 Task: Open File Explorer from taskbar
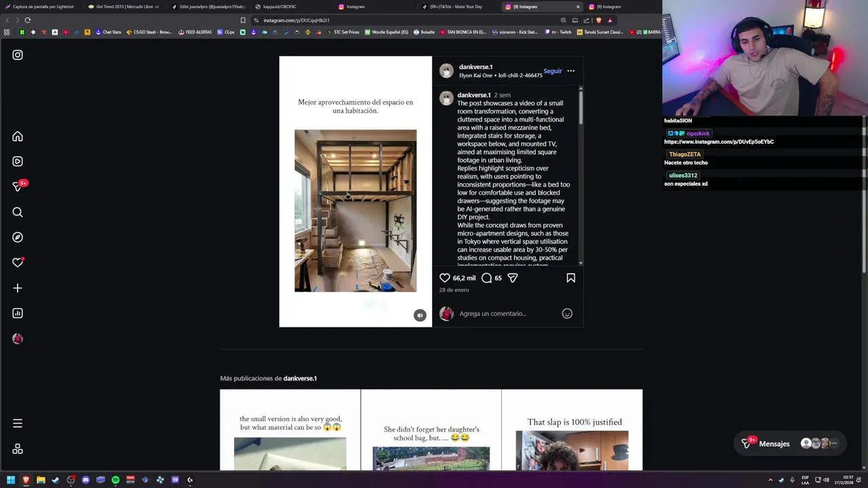(x=41, y=480)
